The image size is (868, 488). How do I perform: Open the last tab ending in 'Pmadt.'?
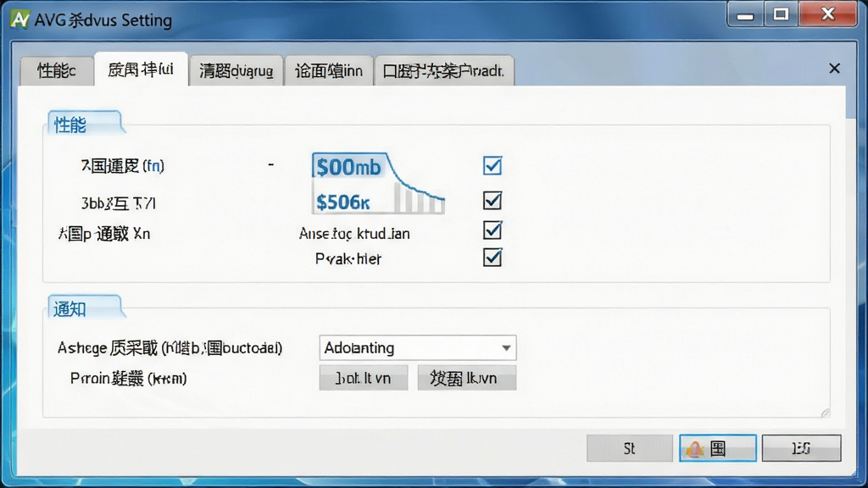point(444,71)
